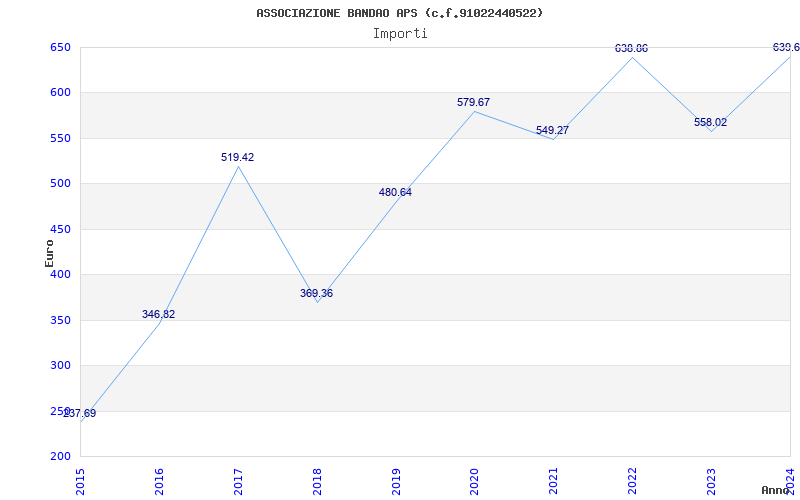The width and height of the screenshot is (800, 500).
Task: Click the 600 value on y-axis
Action: 60,93
